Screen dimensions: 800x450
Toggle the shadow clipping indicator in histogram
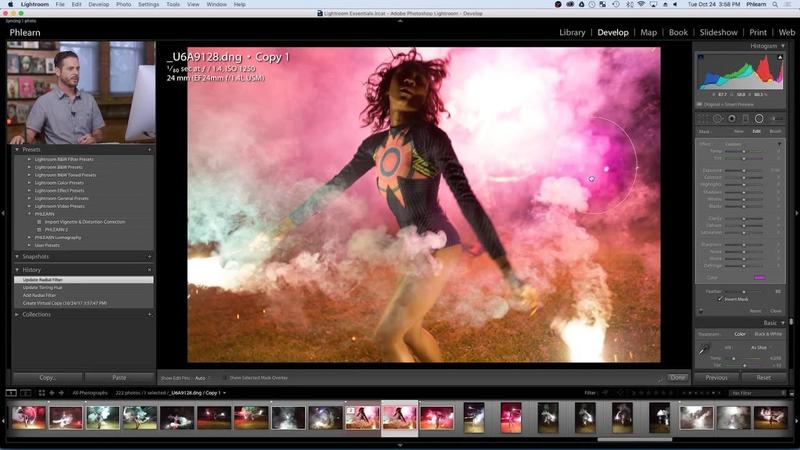[701, 57]
